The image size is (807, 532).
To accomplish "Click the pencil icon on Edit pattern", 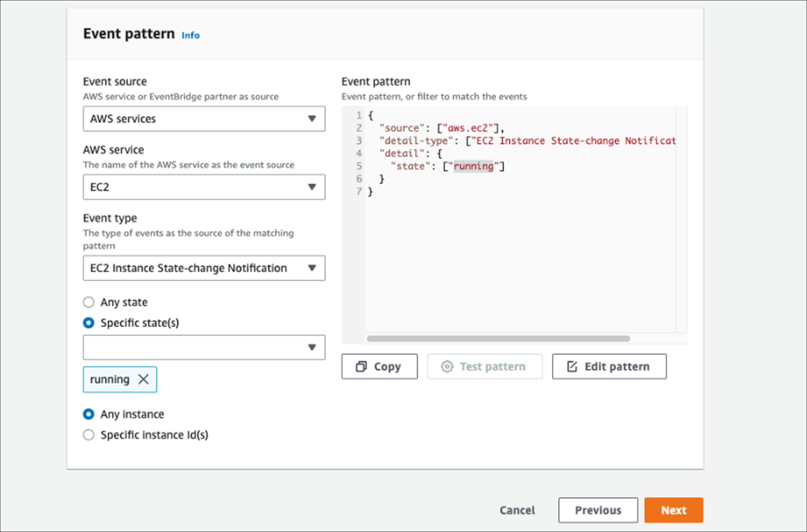I will point(572,367).
